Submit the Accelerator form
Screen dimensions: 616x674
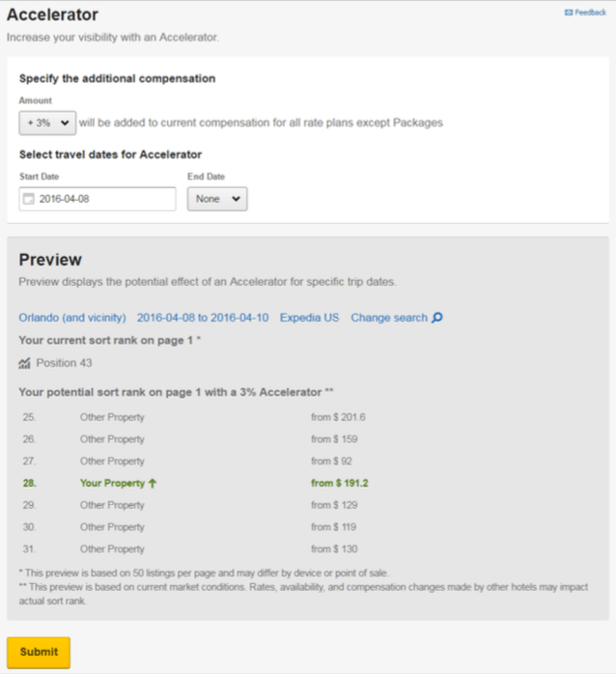[x=39, y=652]
